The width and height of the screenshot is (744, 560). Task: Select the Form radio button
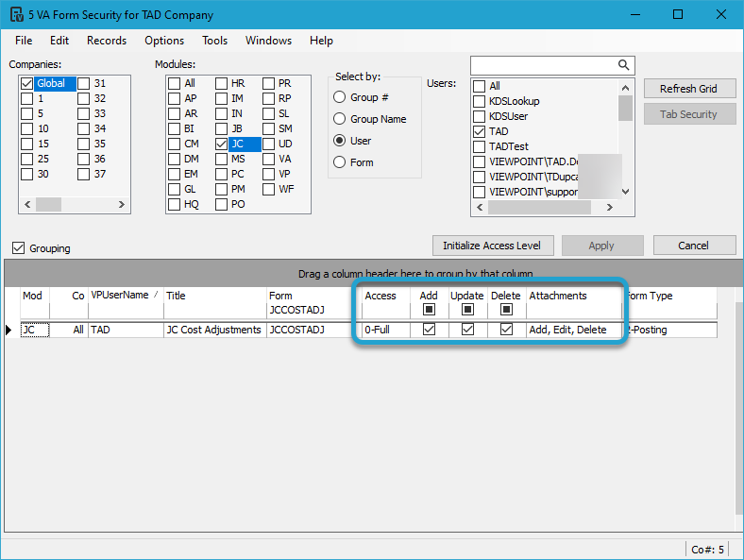coord(339,162)
